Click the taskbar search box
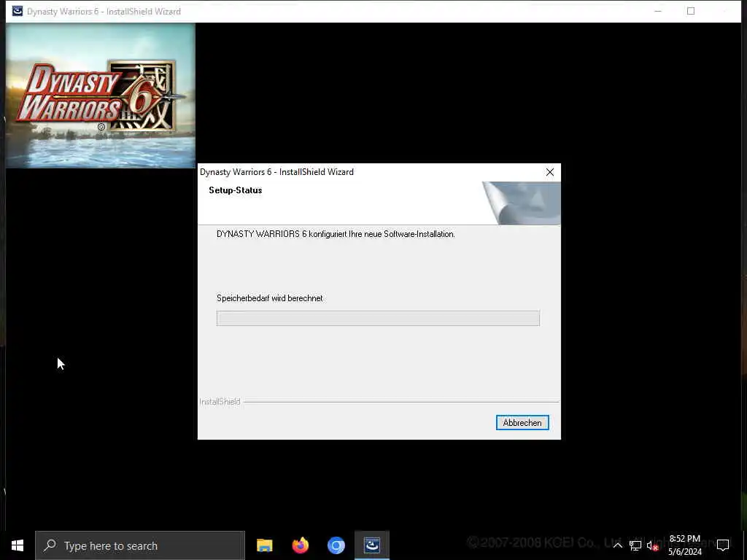The height and width of the screenshot is (560, 747). click(x=140, y=545)
